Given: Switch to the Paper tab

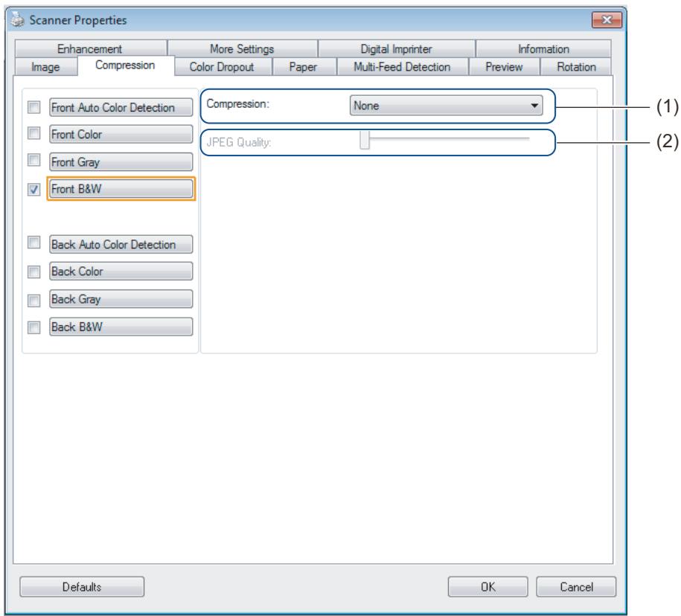Looking at the screenshot, I should (303, 67).
